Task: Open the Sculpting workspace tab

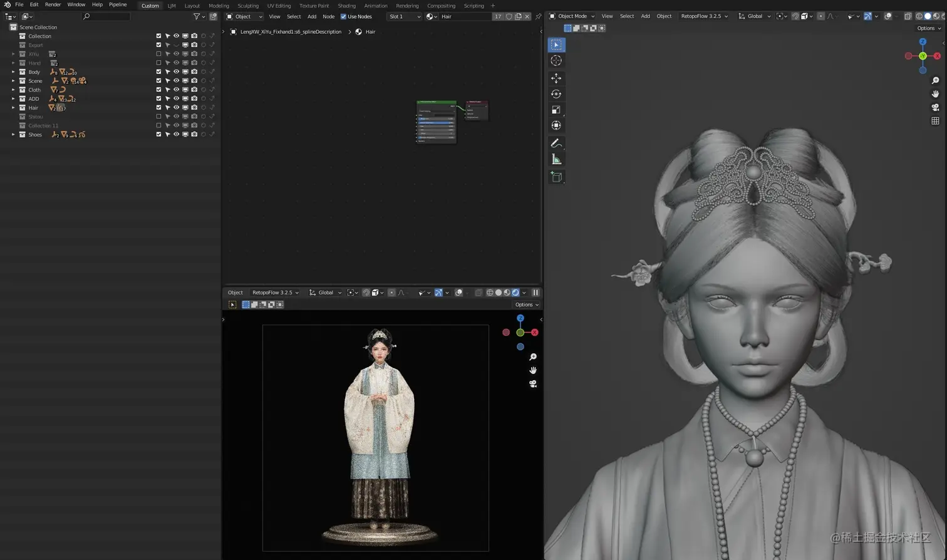Action: coord(248,6)
